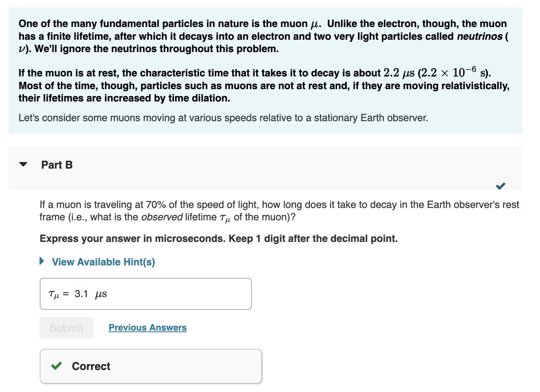Open Previous Answers

click(147, 328)
